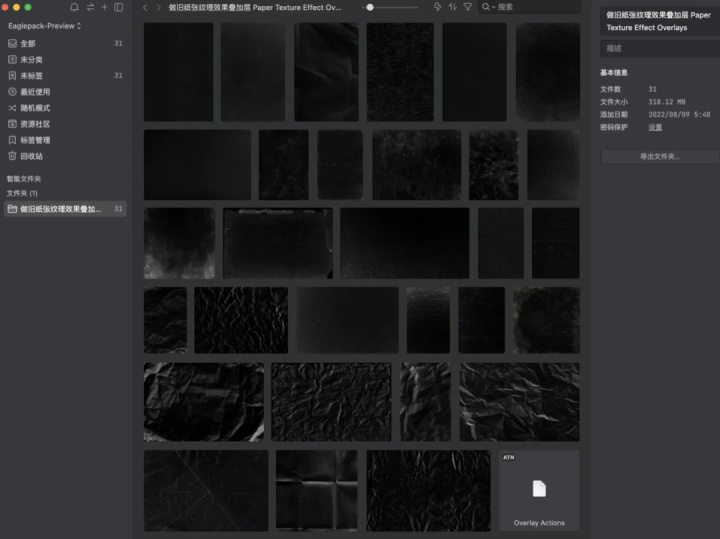
Task: Go back with the left arrow
Action: 145,7
